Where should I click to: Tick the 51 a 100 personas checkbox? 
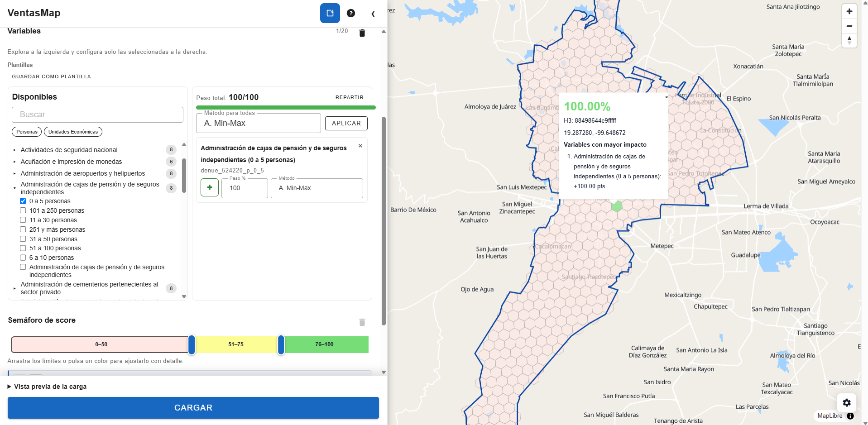pyautogui.click(x=23, y=248)
